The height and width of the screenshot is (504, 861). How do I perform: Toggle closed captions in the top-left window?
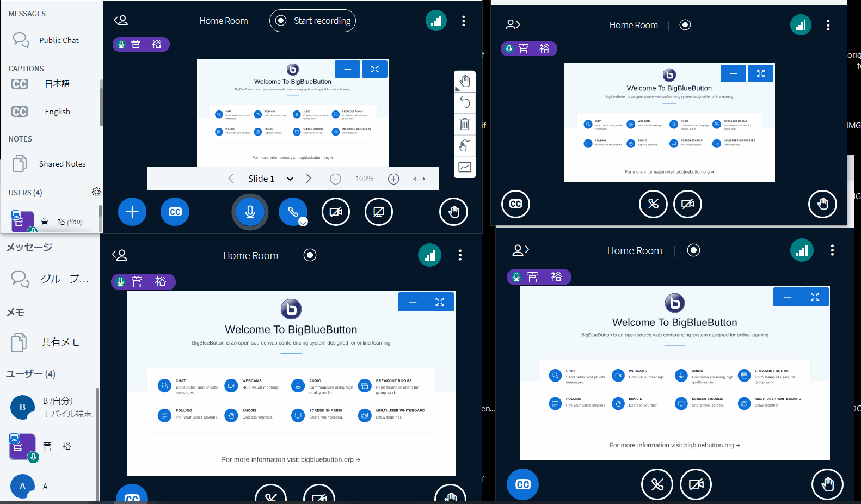point(175,212)
